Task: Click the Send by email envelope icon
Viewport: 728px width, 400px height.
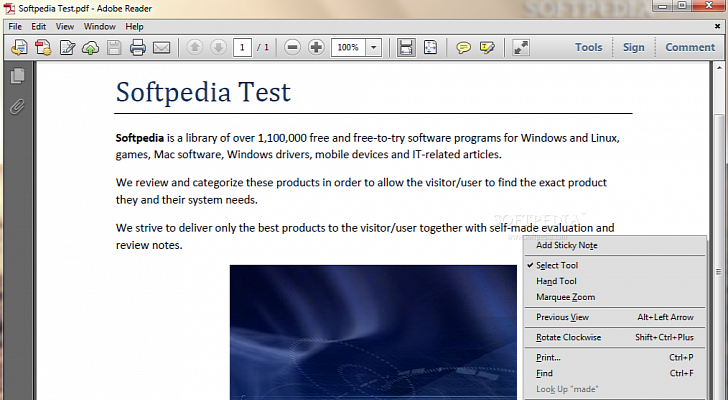Action: [x=161, y=47]
